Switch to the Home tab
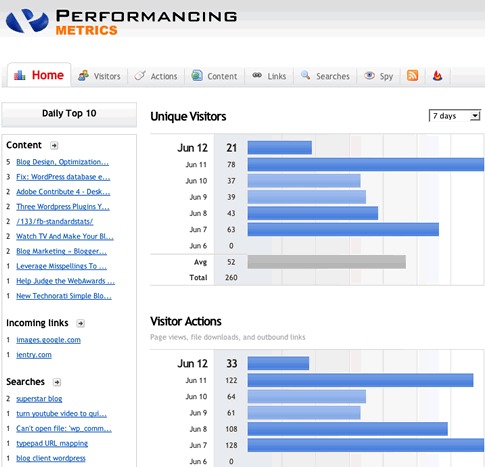The image size is (485, 467). [39, 75]
